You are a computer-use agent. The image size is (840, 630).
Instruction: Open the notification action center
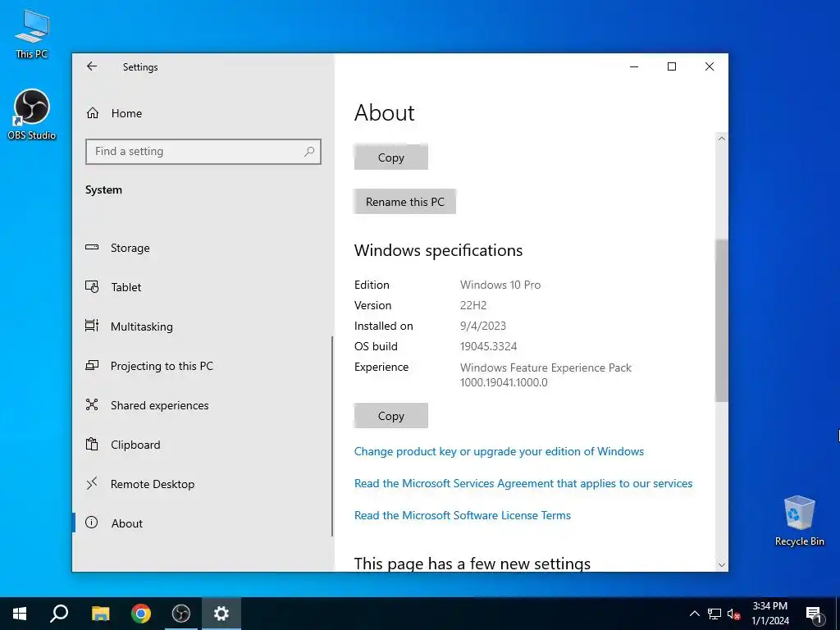tap(815, 614)
